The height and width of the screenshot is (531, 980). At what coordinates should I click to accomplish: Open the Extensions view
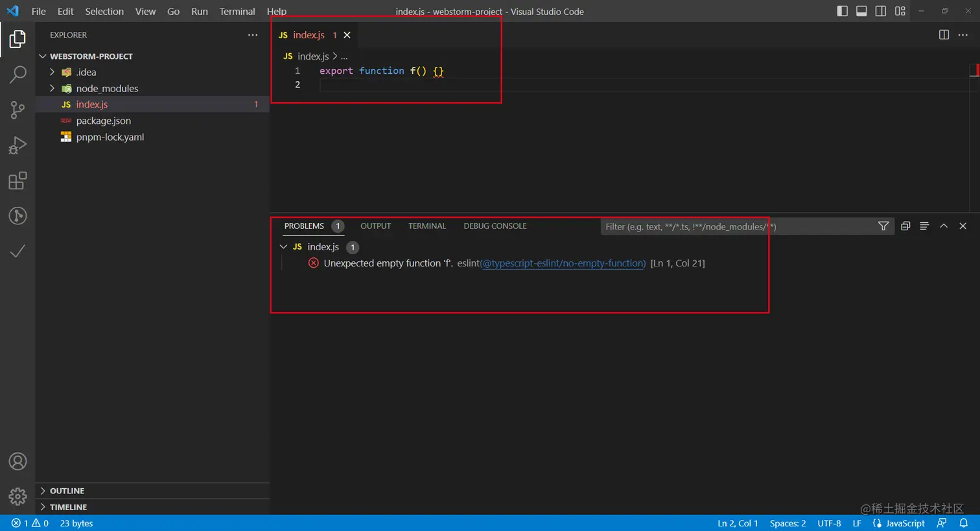pos(17,180)
